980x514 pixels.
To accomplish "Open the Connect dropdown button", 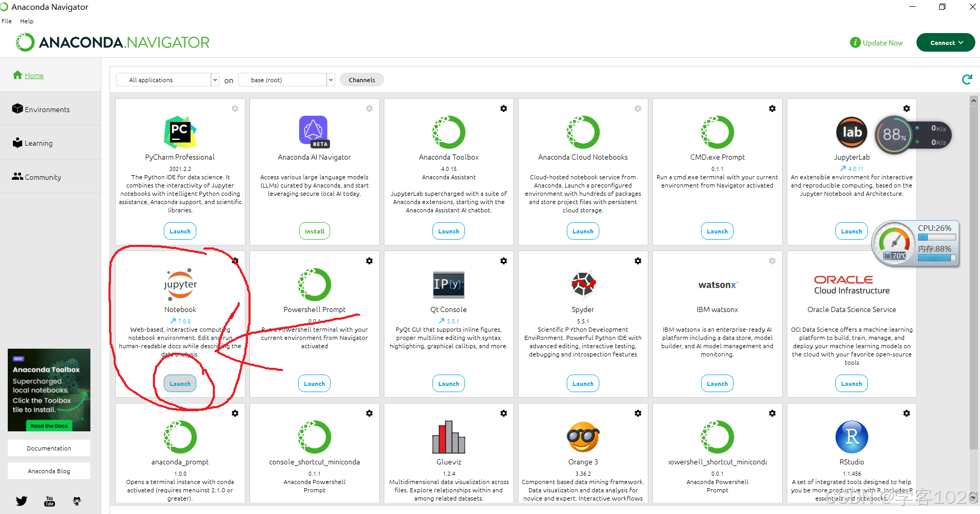I will click(945, 43).
